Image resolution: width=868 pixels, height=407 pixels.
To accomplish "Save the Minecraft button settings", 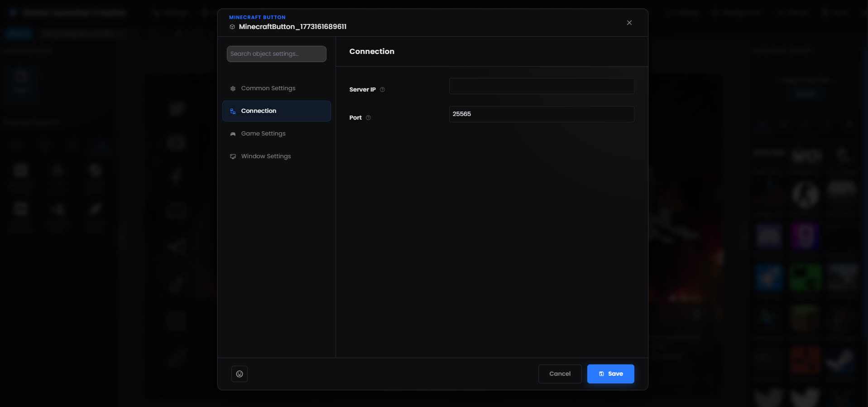I will coord(610,374).
